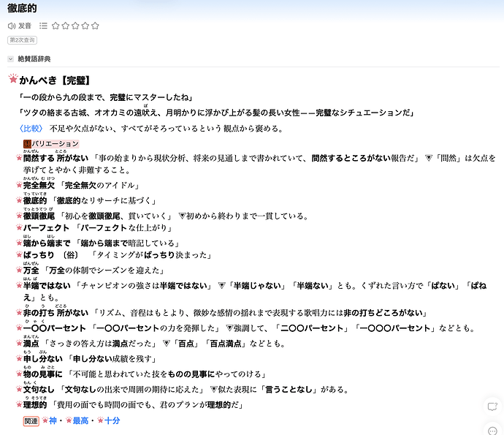Viewport: 504px width, 435px height.
Task: Click the page title 徹底的 at top
Action: tap(22, 8)
